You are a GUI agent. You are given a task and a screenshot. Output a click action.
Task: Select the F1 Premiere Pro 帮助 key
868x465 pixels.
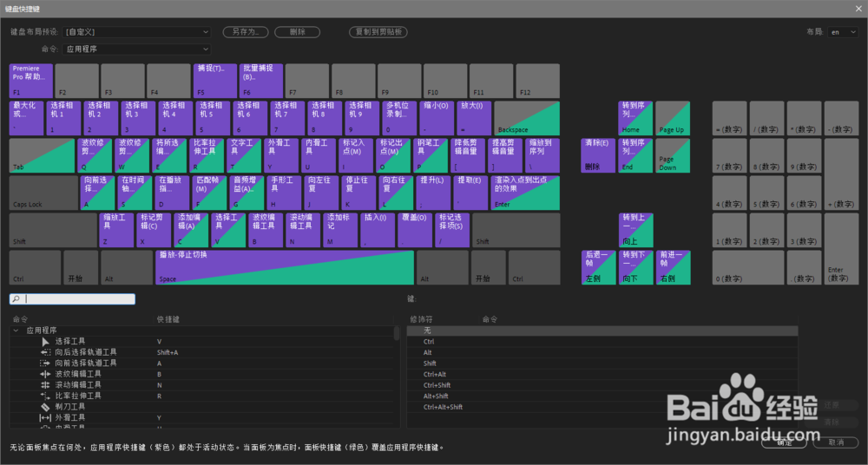[x=31, y=81]
